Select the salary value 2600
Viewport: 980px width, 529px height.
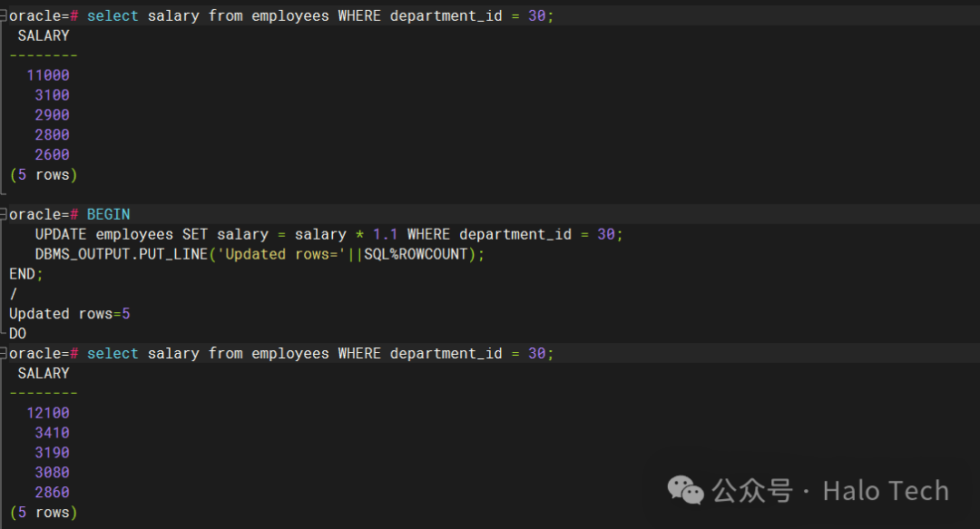point(53,154)
